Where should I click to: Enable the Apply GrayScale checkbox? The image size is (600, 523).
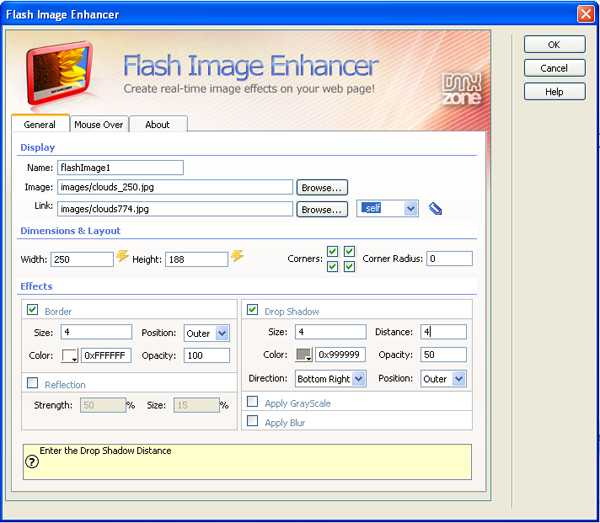[252, 402]
